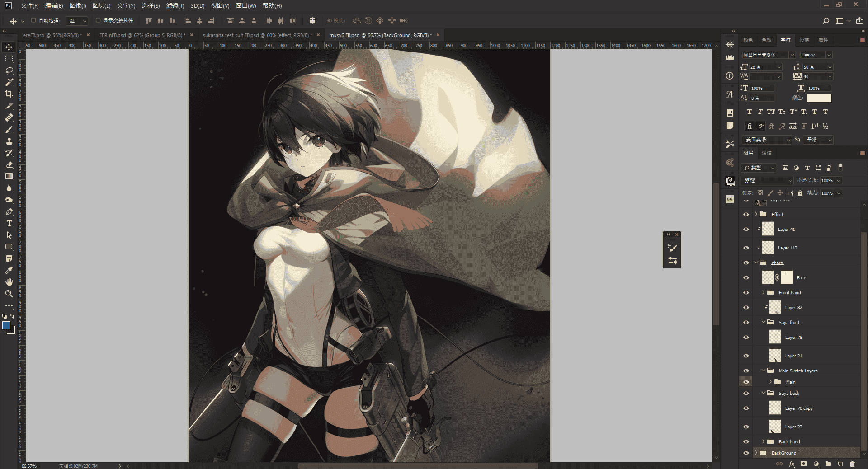Expand the Effect layer group
Screen dimensions: 868x469
(756, 214)
